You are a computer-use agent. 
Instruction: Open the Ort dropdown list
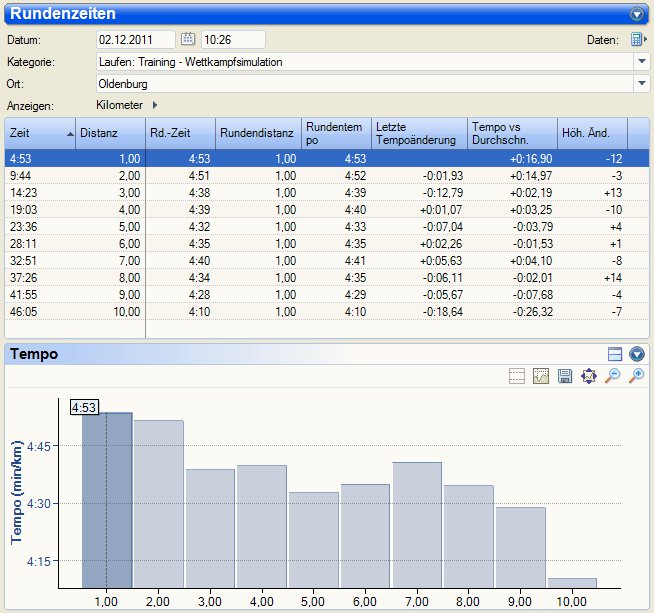tap(642, 83)
